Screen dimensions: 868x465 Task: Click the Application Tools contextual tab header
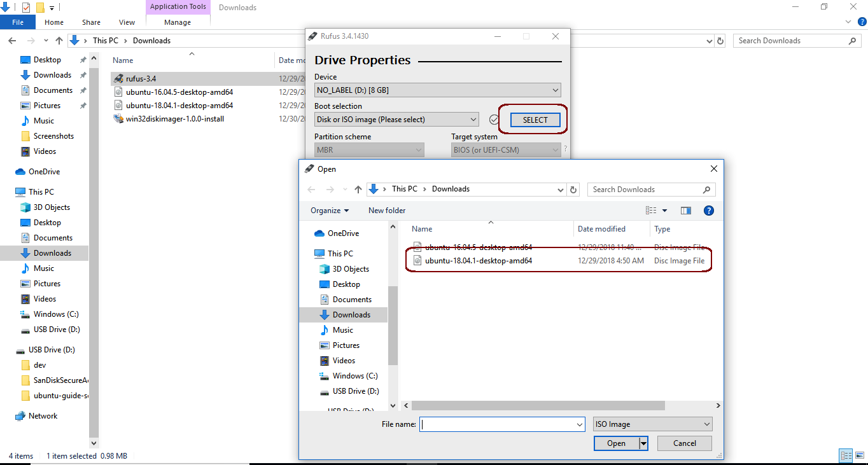pos(178,7)
